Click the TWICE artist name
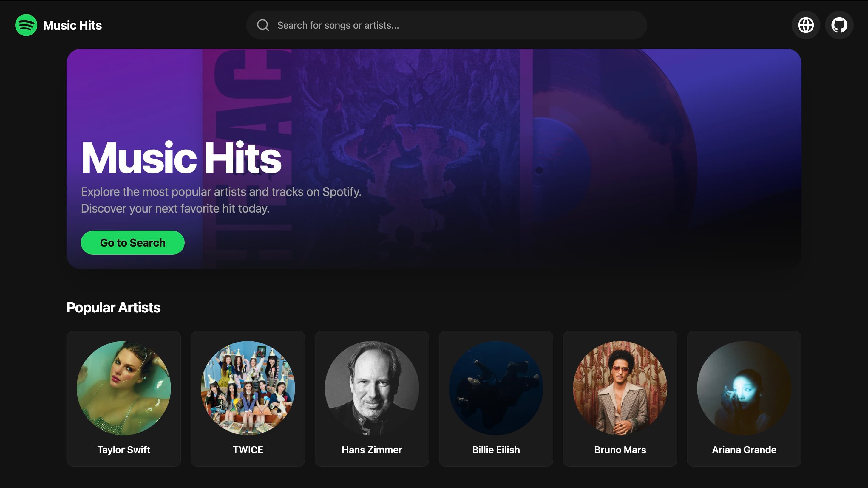The width and height of the screenshot is (868, 488). coord(248,450)
